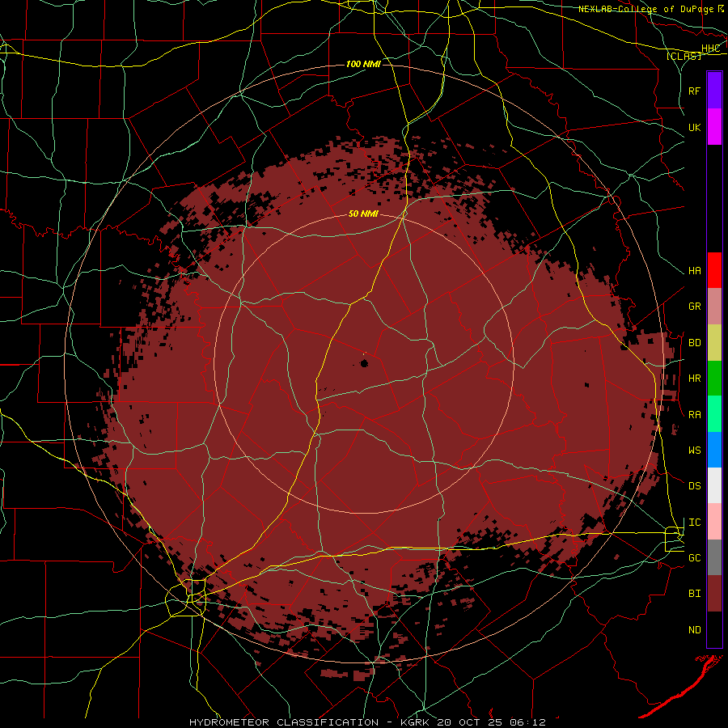Click the HA legend label
The image size is (728, 728).
click(695, 271)
